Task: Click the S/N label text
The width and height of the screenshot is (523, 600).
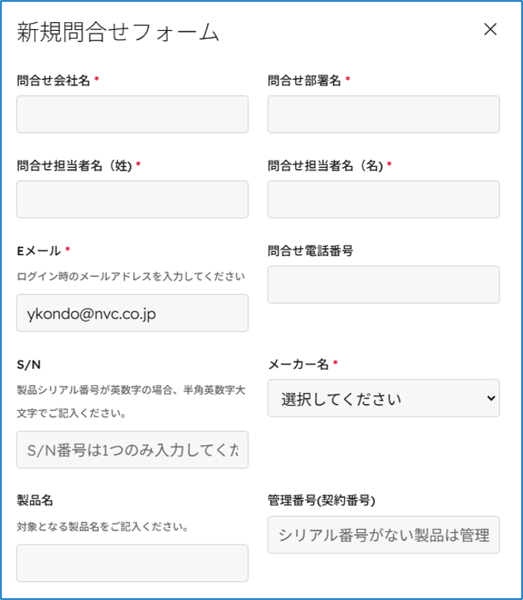Action: click(x=29, y=365)
